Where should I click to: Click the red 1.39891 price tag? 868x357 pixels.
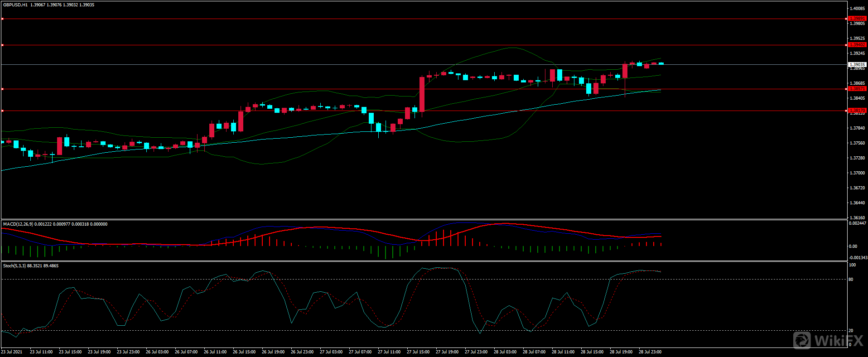(x=857, y=19)
